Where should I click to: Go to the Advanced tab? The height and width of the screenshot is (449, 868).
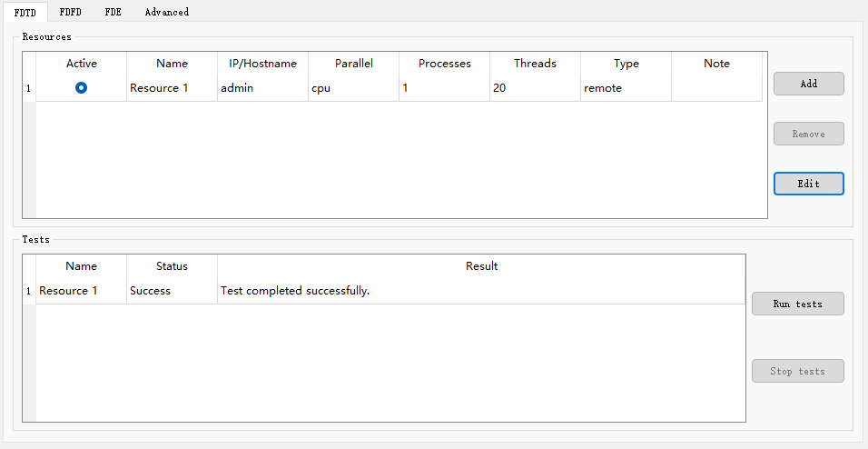[x=167, y=12]
